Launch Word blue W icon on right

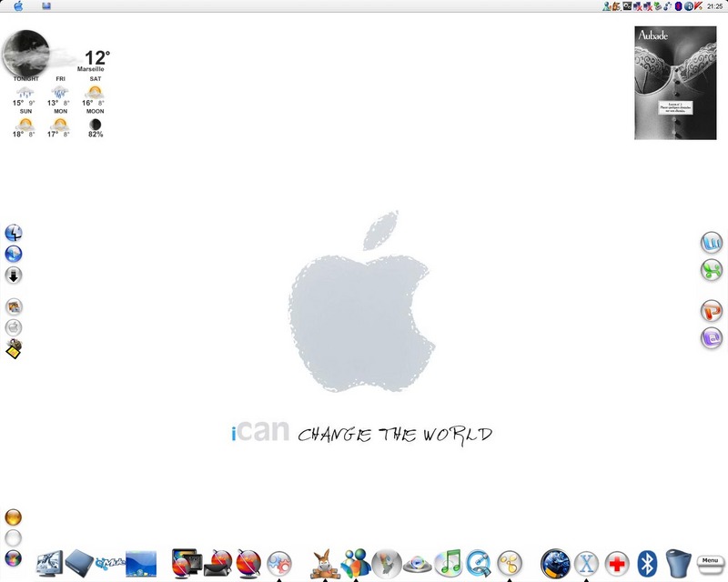click(x=712, y=242)
